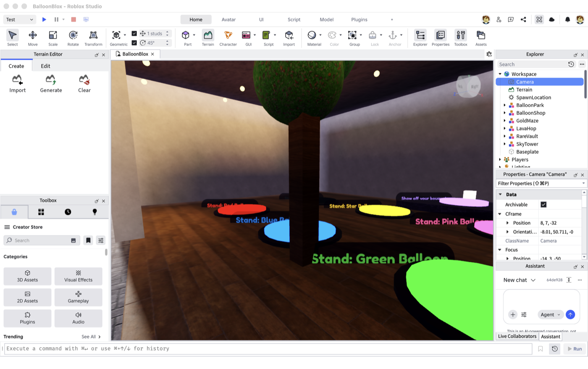The width and height of the screenshot is (588, 369).
Task: Open the Gameplay category
Action: [78, 298]
